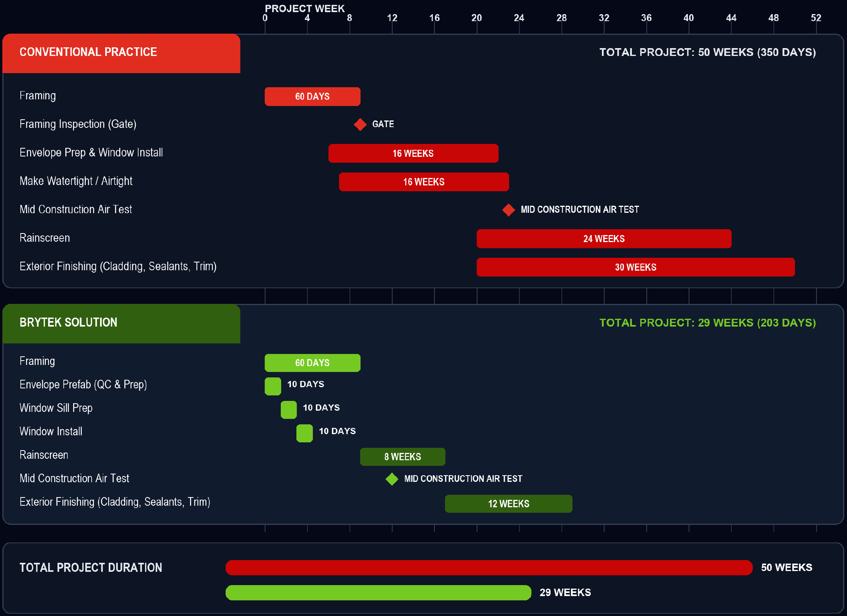
Task: Click "29 WEEKS" label after green total bar
Action: (565, 593)
